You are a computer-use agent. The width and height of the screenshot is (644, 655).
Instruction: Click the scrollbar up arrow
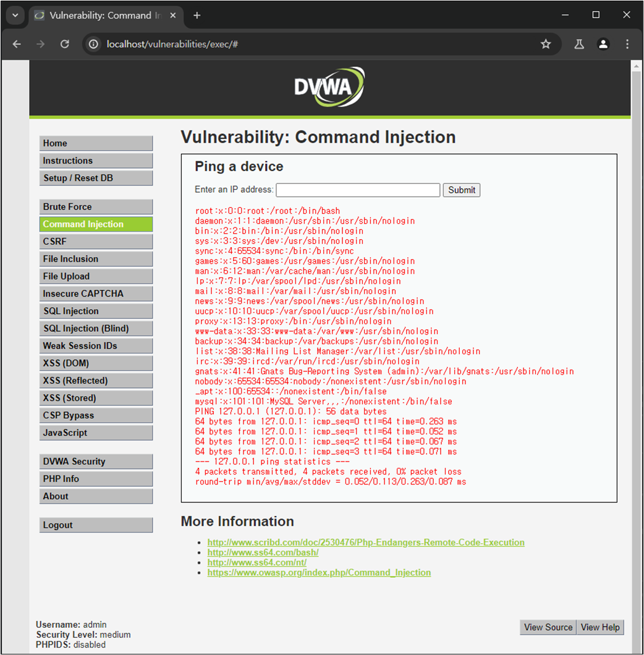coord(636,66)
